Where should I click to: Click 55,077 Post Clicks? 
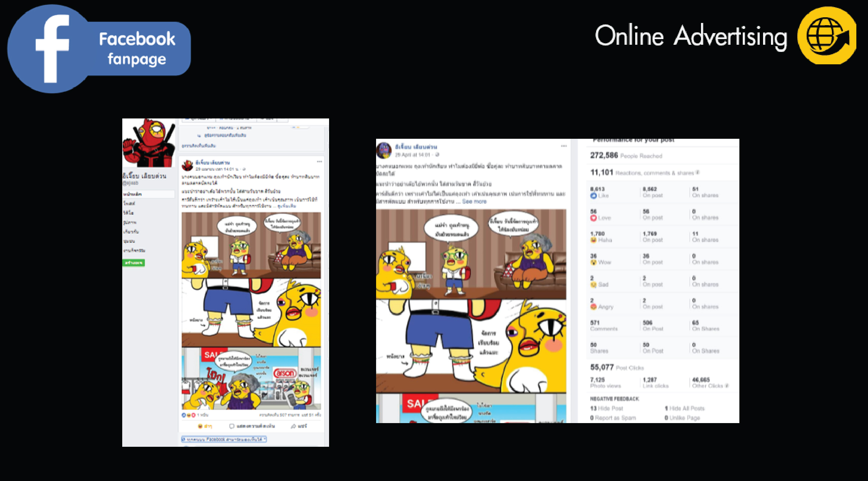(x=617, y=367)
